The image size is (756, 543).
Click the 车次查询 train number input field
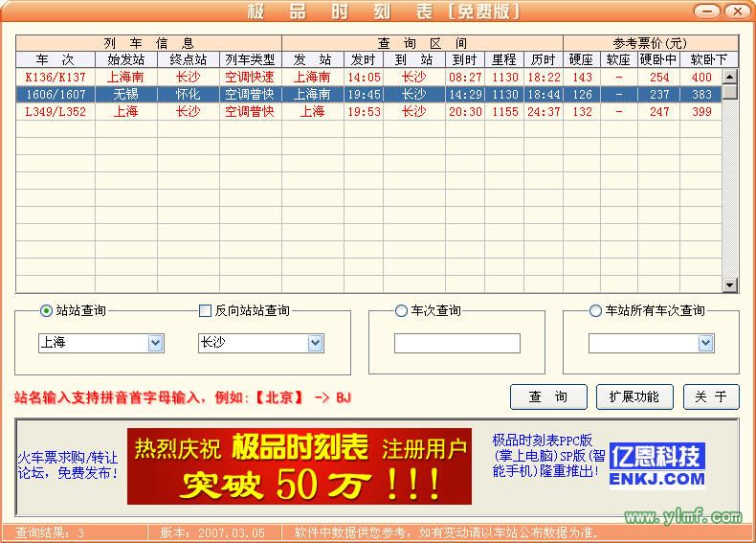pyautogui.click(x=457, y=343)
